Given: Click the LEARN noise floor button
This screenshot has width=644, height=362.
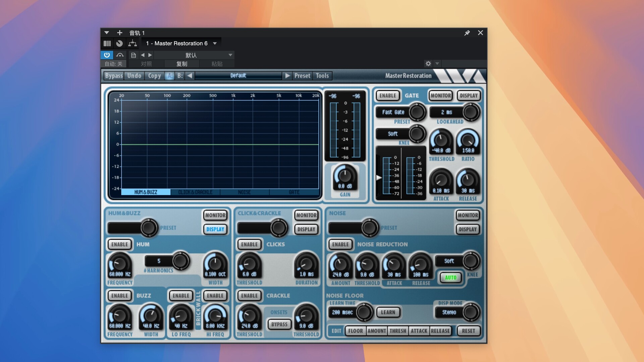Looking at the screenshot, I should pyautogui.click(x=388, y=312).
